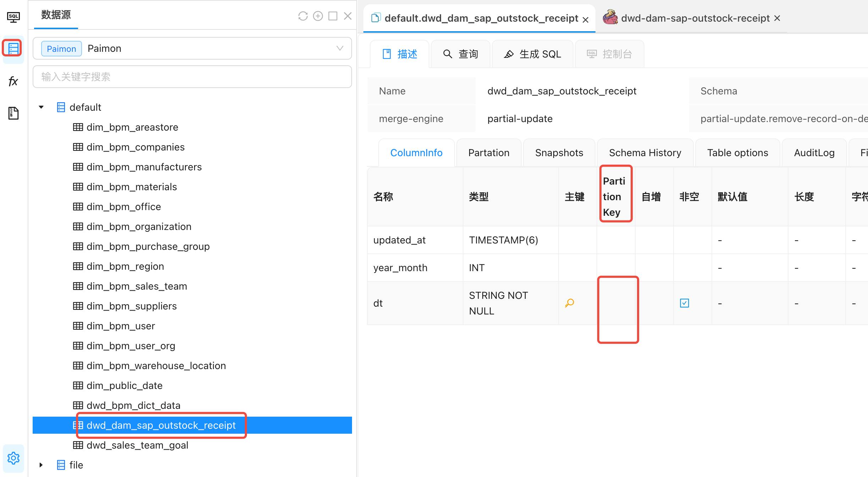Open the Paimon datasource dropdown
This screenshot has width=868, height=477.
pos(192,48)
